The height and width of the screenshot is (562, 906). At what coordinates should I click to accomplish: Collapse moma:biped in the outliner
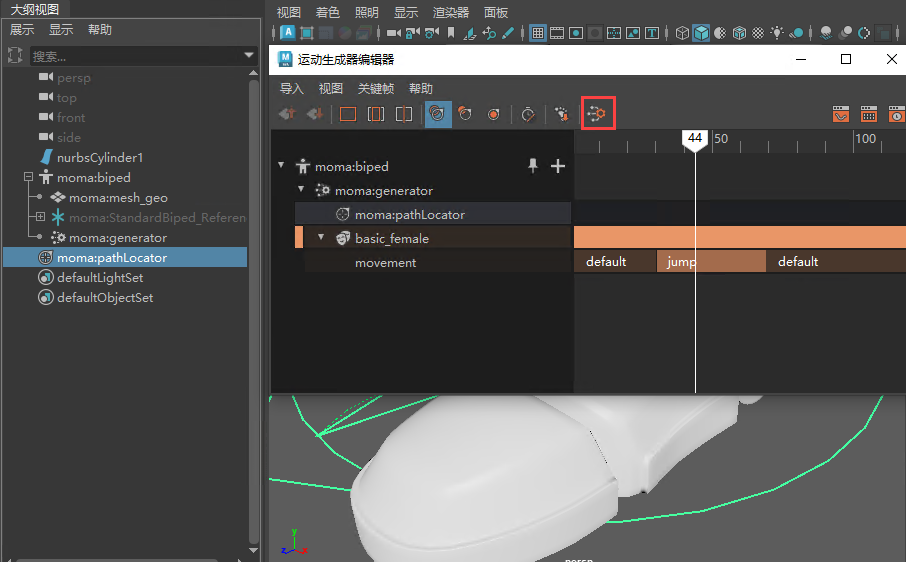pos(28,177)
